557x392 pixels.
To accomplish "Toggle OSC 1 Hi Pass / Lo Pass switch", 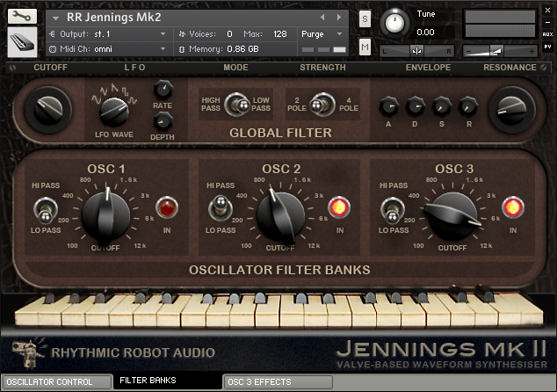I will 46,210.
